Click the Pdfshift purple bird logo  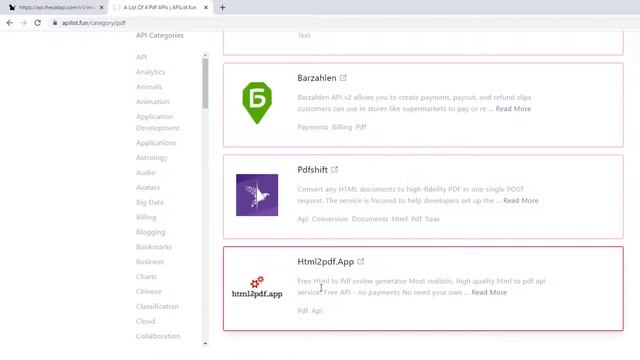[x=257, y=195]
